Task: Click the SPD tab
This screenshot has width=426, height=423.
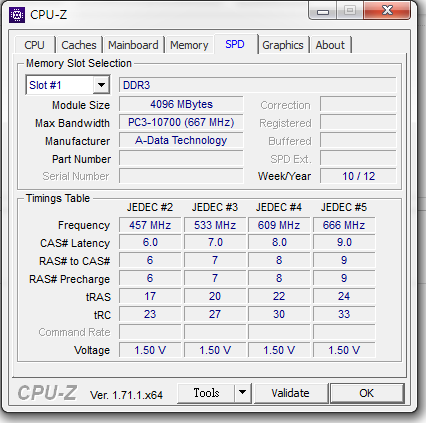Action: (235, 44)
